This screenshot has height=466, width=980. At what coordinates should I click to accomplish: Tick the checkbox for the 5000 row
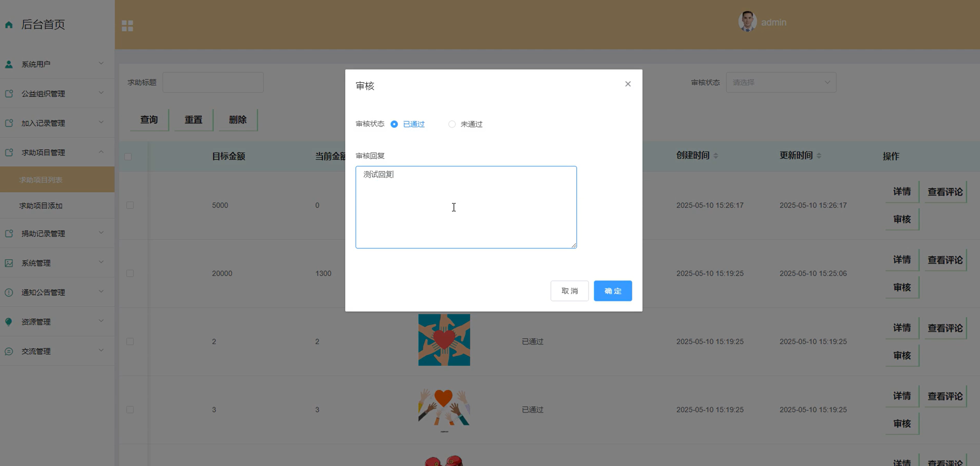tap(130, 205)
